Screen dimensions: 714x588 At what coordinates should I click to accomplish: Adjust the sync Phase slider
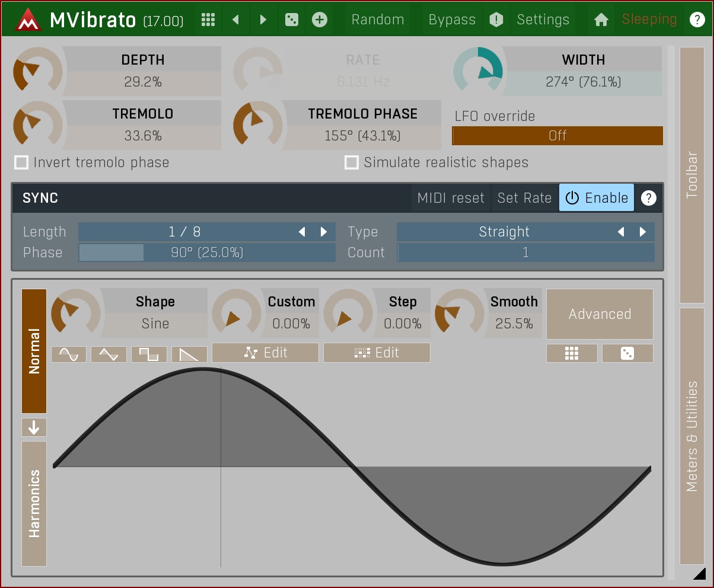(x=206, y=253)
